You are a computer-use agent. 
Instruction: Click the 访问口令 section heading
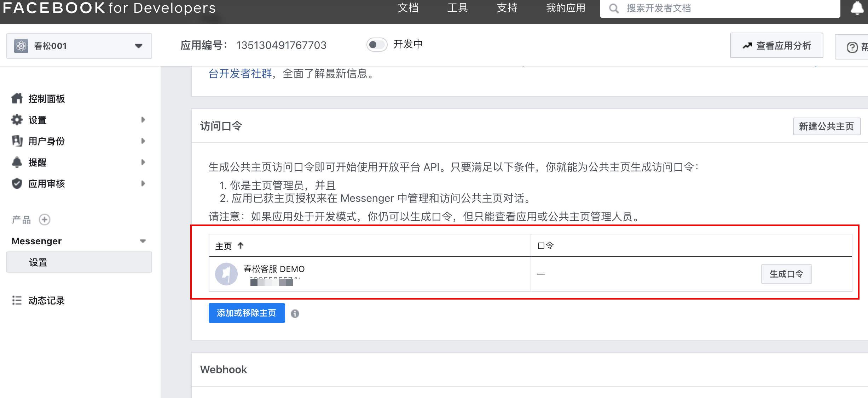coord(221,126)
